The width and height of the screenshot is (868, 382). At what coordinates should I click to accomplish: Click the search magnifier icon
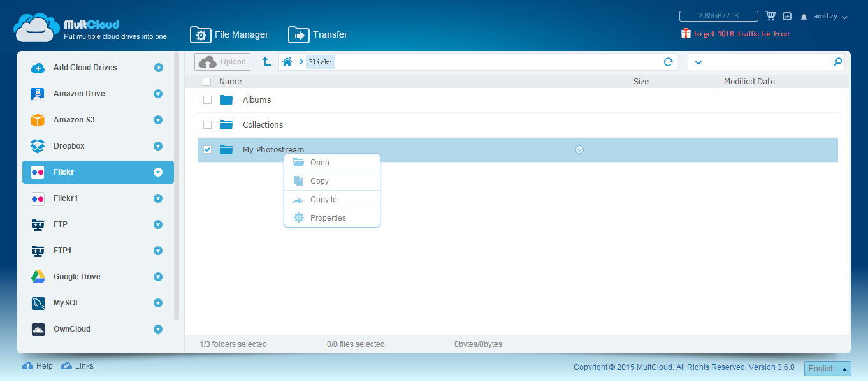point(837,62)
